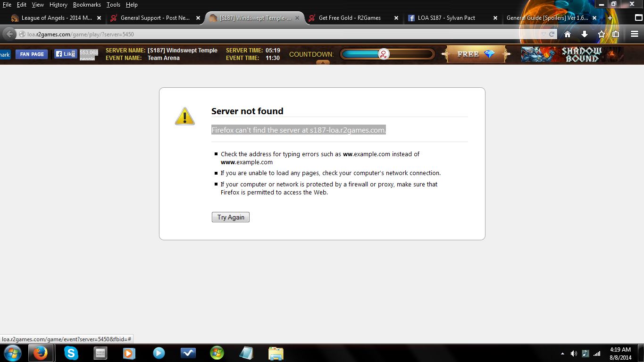Viewport: 644px width, 362px height.
Task: Open the Firefox hamburger menu
Action: pyautogui.click(x=635, y=34)
